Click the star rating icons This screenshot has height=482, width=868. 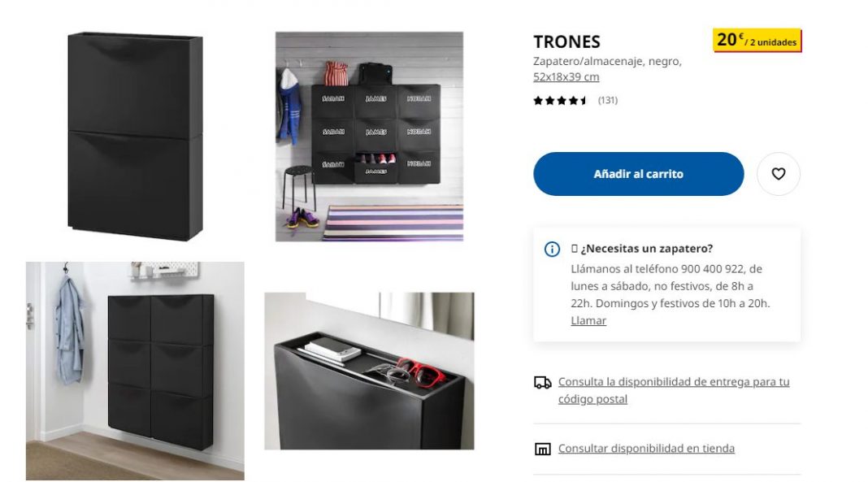pos(560,100)
